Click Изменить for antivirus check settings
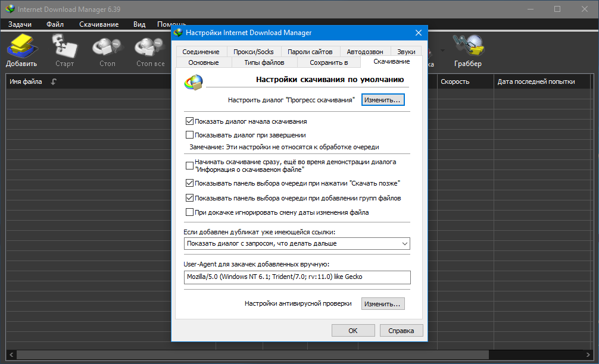Viewport: 599px width, 364px height. point(383,304)
